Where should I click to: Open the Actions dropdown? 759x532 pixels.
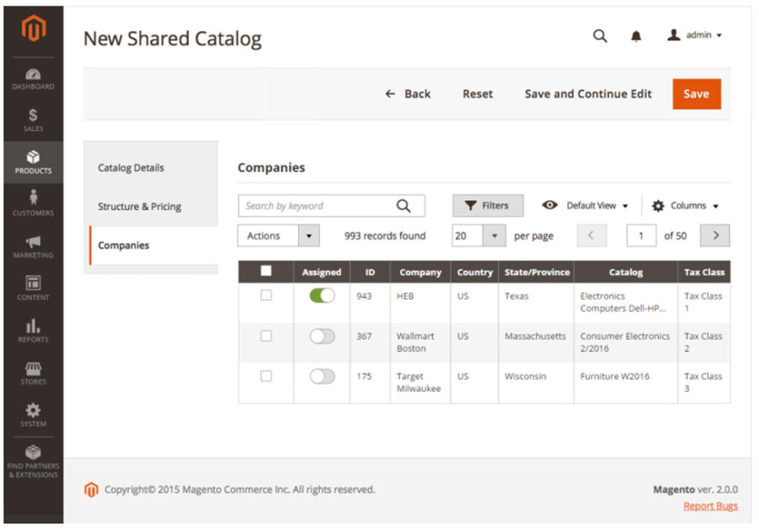279,236
